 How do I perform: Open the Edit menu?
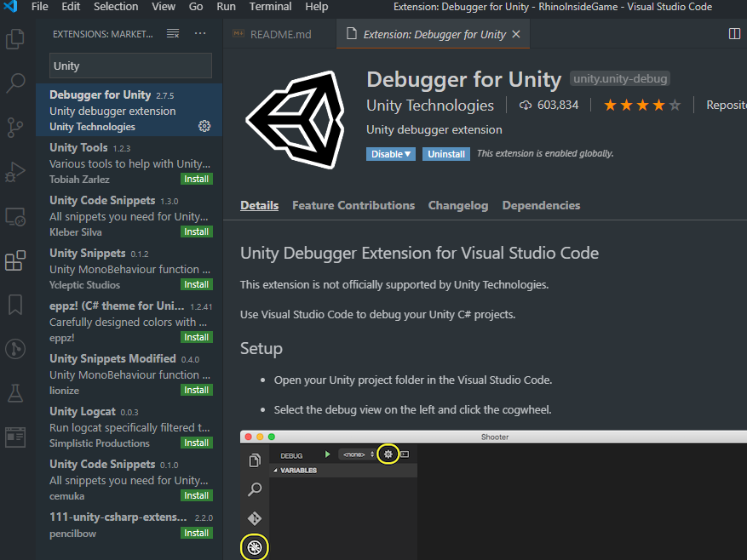(x=71, y=7)
